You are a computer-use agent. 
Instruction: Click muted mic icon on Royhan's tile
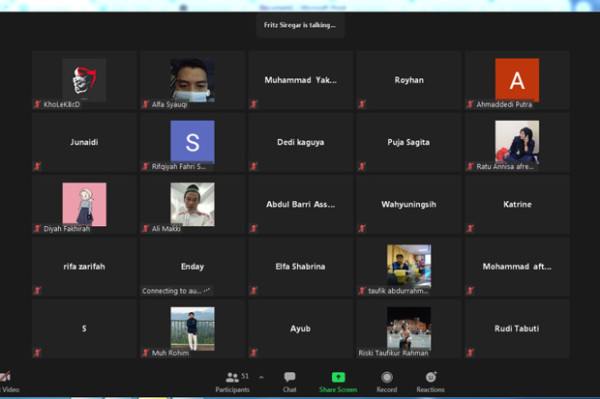362,104
